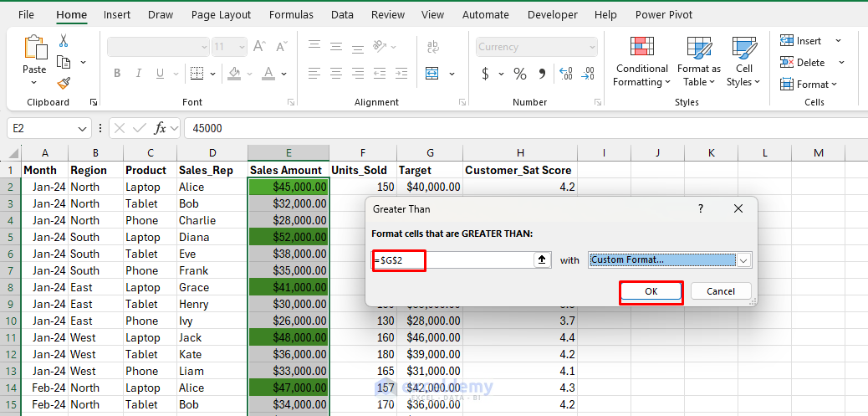Click OK in Greater Than dialog

coord(651,291)
